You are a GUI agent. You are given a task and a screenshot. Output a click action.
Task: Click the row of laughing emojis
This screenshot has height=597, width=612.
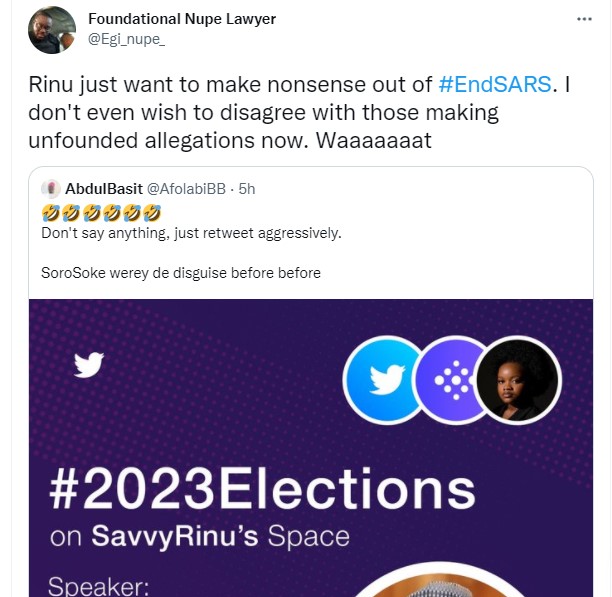pyautogui.click(x=101, y=212)
